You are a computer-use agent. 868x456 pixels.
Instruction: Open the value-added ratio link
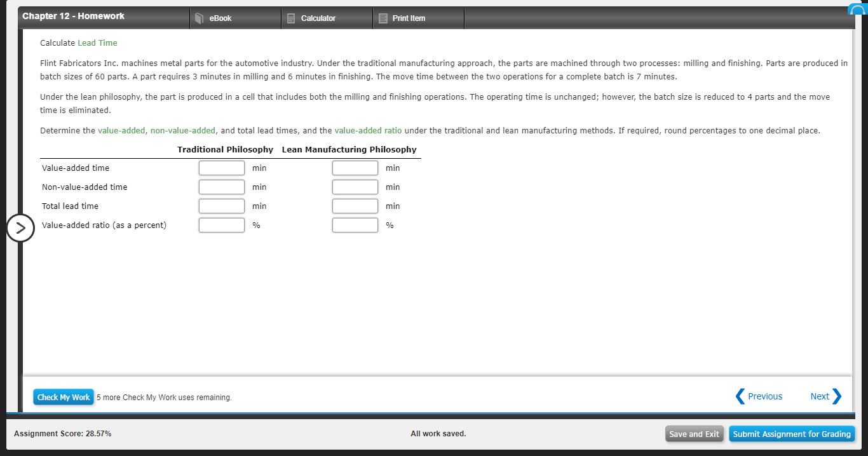(x=368, y=130)
